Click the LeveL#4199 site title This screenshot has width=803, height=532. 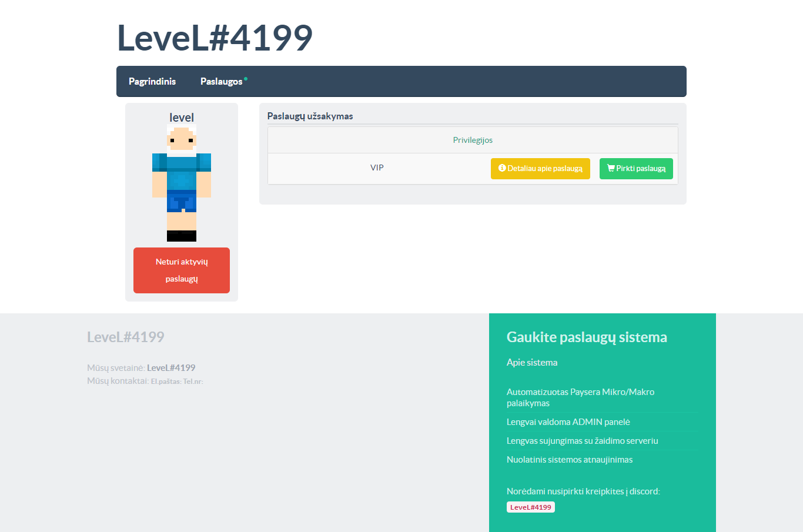[215, 38]
